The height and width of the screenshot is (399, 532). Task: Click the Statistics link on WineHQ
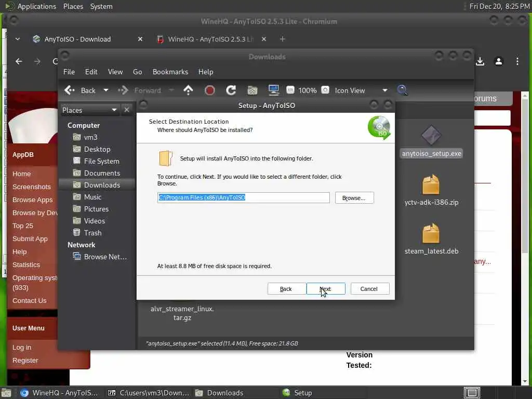[x=26, y=264]
